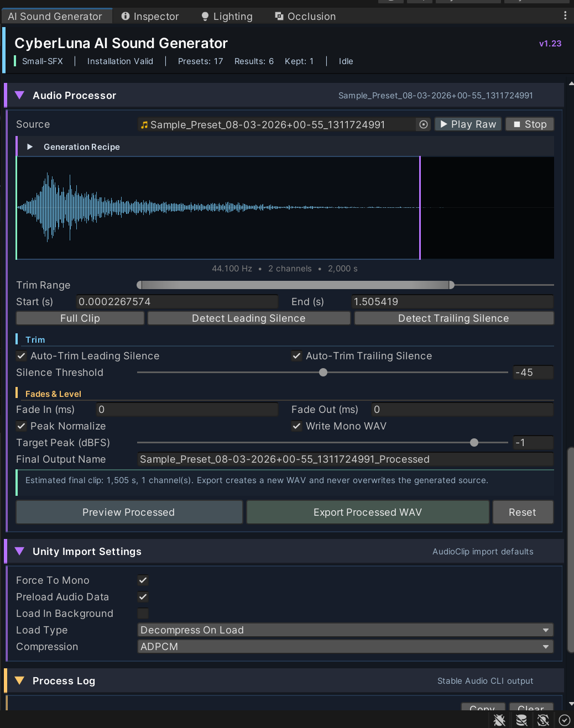Click the scroll up arrow
This screenshot has height=728, width=574.
tap(571, 83)
